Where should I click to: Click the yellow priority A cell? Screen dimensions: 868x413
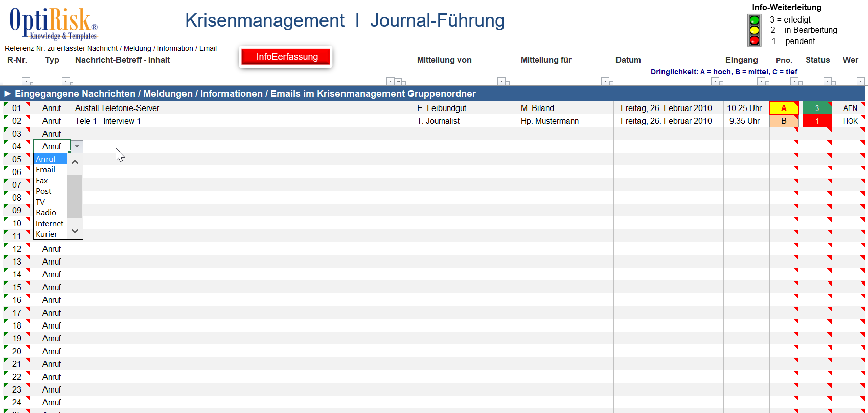783,108
